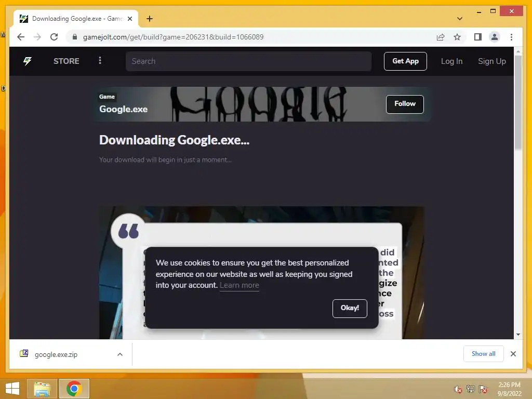Open the Google.exe game title link

123,109
